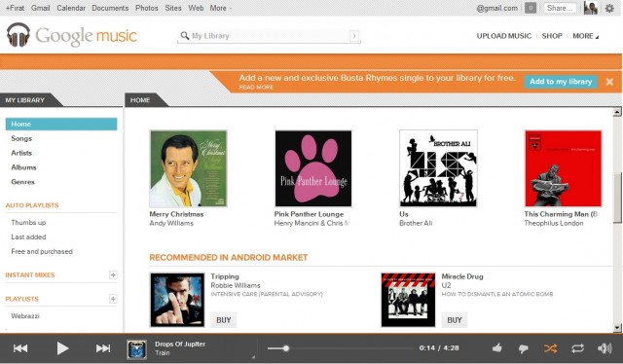This screenshot has height=364, width=623.
Task: Click the Theophilus London artist name
Action: click(554, 223)
